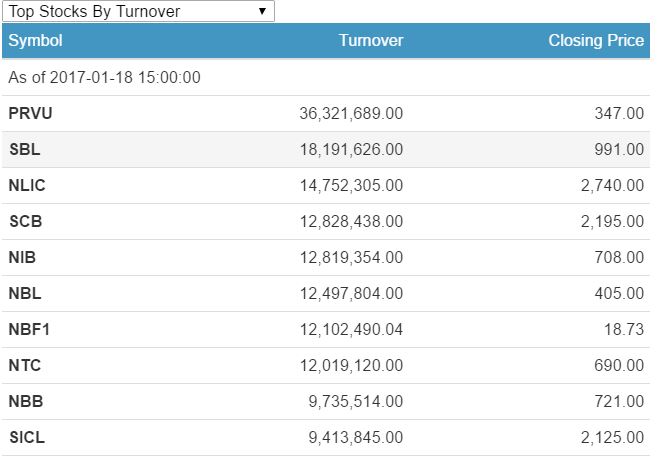This screenshot has height=458, width=657.
Task: Select turnover value 12,497,804.00
Action: click(351, 294)
